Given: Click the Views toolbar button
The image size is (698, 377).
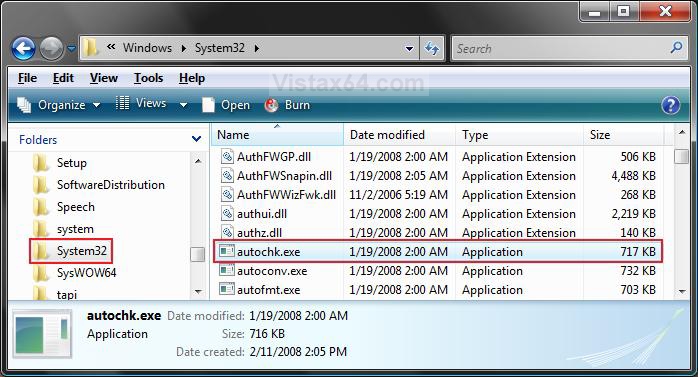Looking at the screenshot, I should pos(141,104).
